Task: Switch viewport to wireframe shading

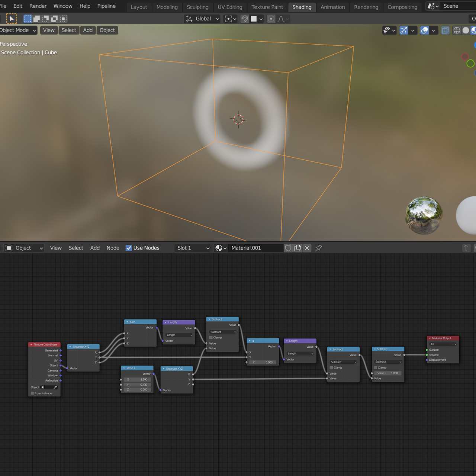Action: click(457, 30)
